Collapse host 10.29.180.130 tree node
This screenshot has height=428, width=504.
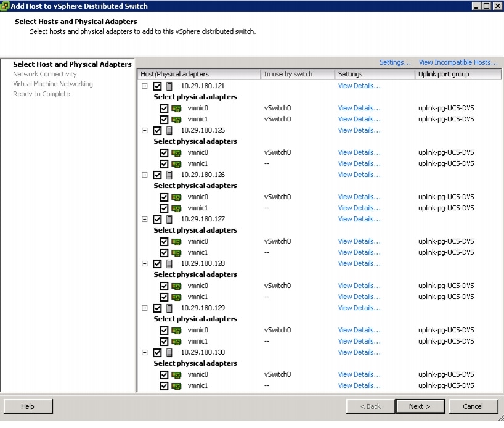pos(145,352)
